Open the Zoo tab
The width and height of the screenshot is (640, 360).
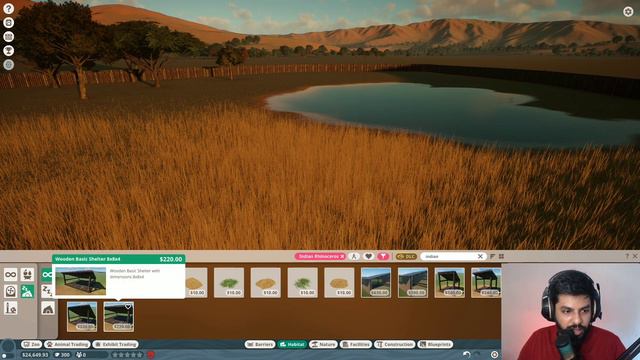point(31,344)
